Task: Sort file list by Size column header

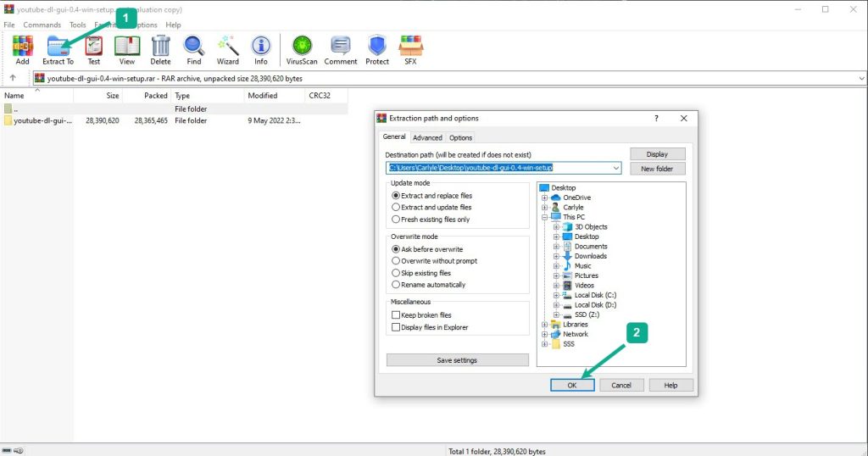Action: [x=97, y=95]
